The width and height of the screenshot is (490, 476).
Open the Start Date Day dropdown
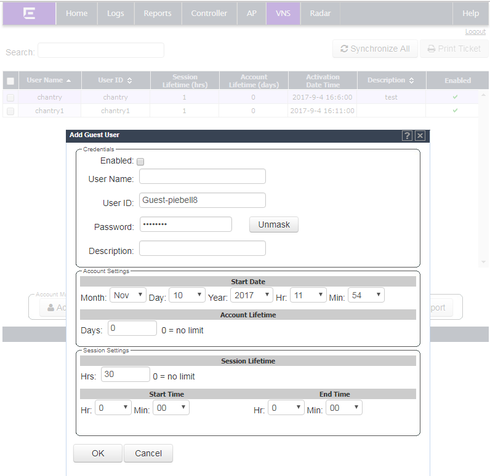coord(187,295)
